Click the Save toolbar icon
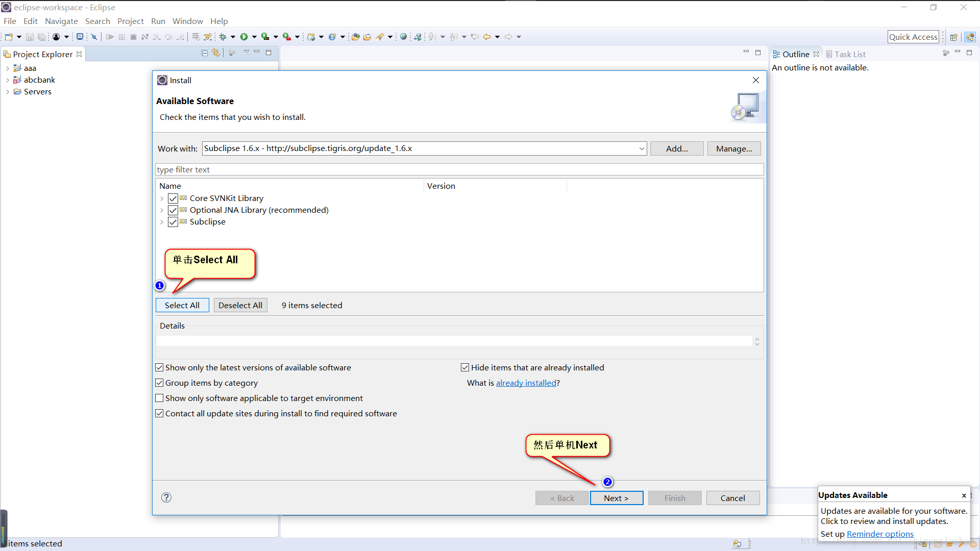980x551 pixels. (30, 37)
